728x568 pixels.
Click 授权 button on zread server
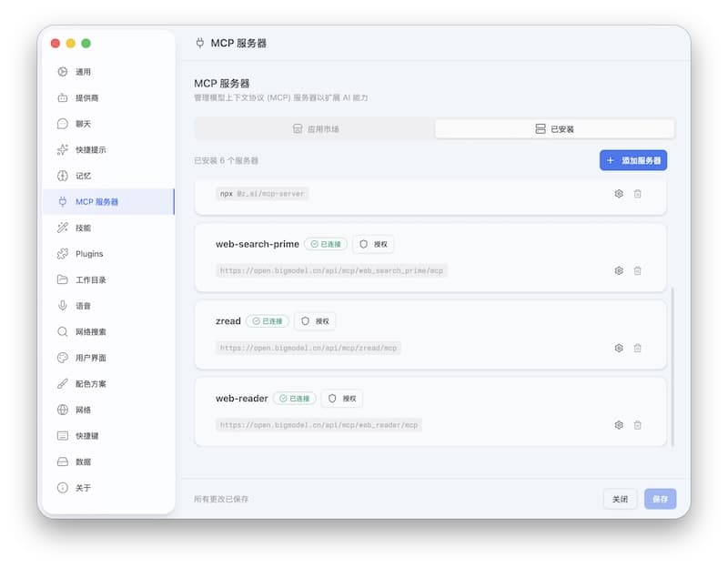(x=315, y=321)
